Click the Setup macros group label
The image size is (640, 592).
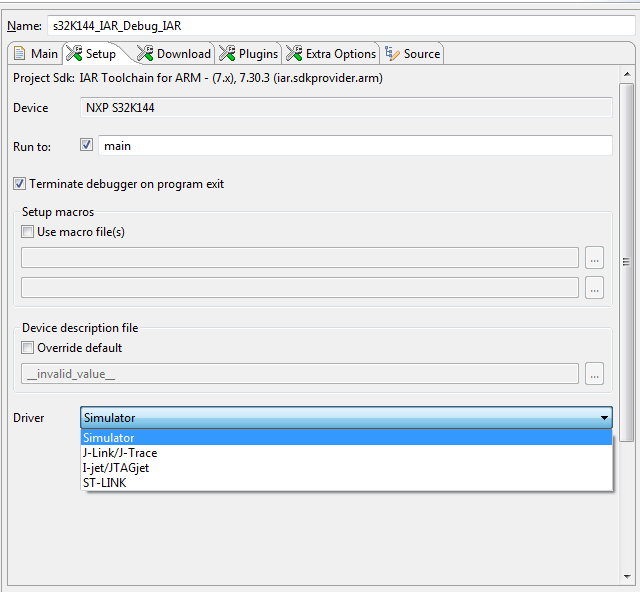click(x=58, y=212)
